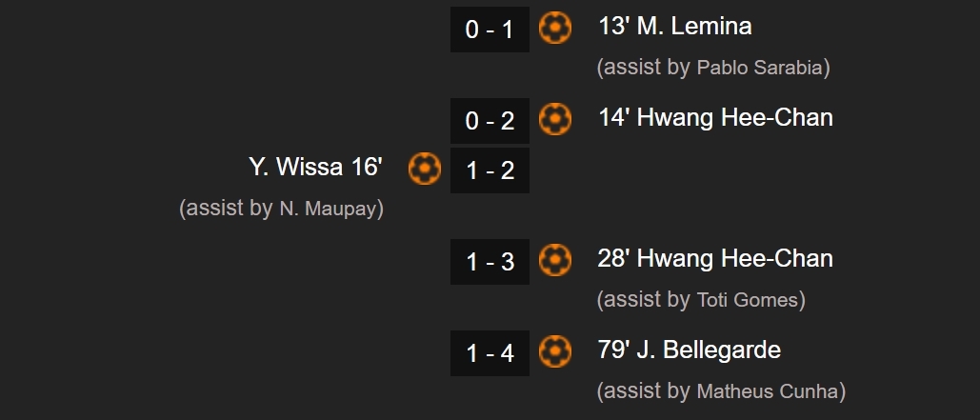Viewport: 980px width, 420px height.
Task: Click the goal icon beside J. Bellegarde
Action: tap(555, 351)
